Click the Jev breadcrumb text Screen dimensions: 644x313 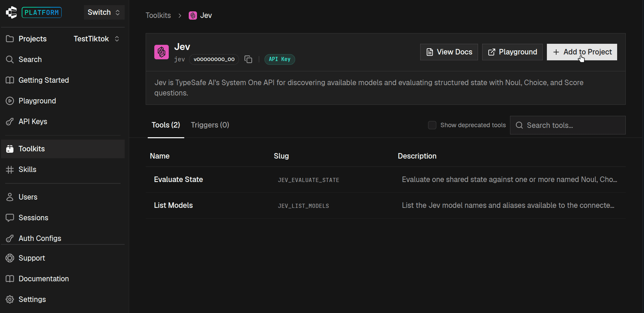[206, 16]
